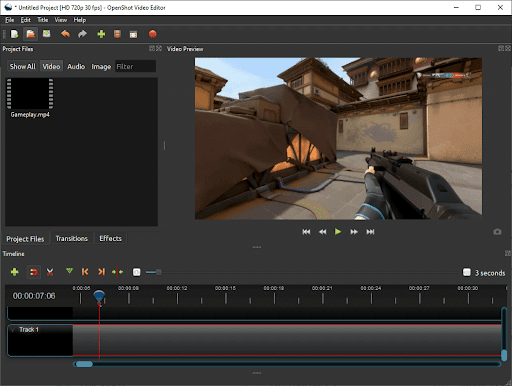
Task: Open the Title menu
Action: (x=42, y=20)
